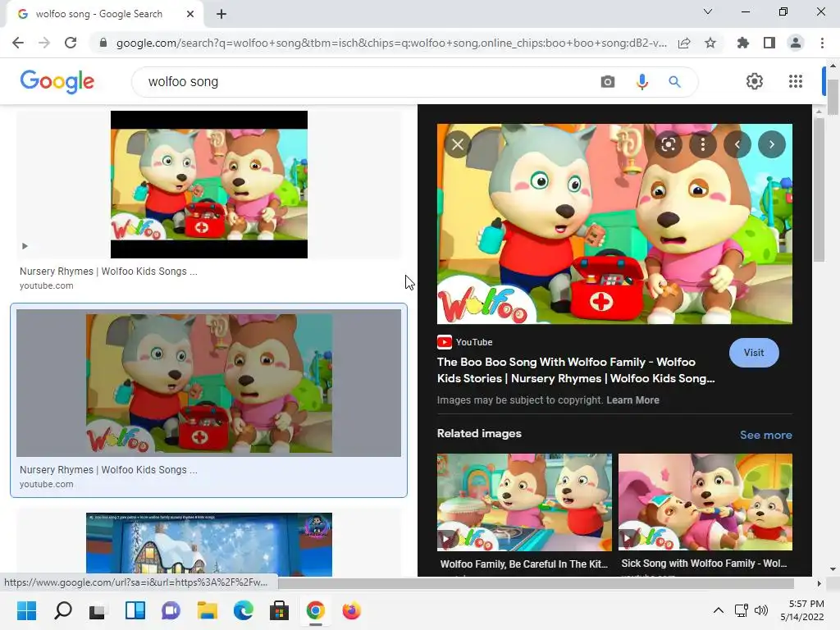Image resolution: width=840 pixels, height=630 pixels.
Task: Open the large Wolfoo preview image
Action: [x=614, y=224]
